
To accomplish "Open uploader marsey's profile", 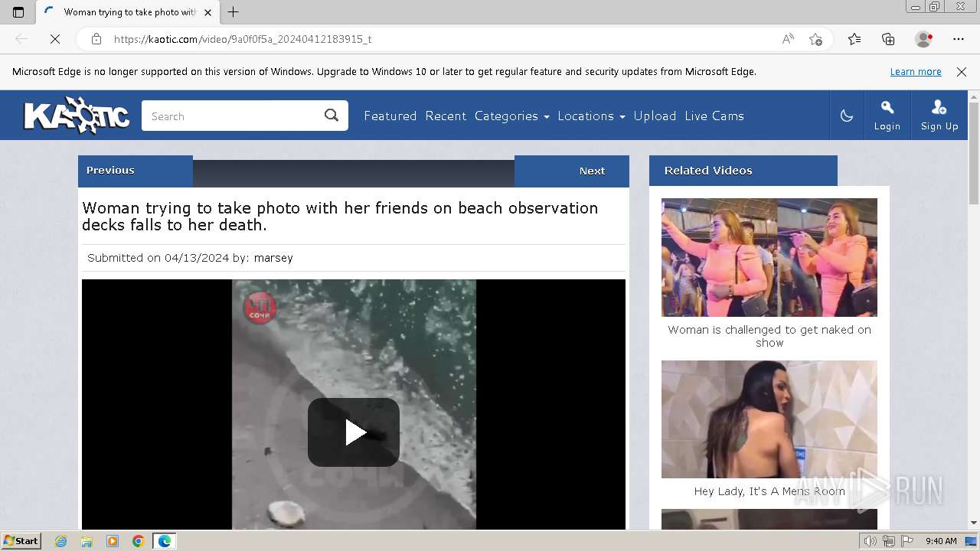I will point(273,258).
